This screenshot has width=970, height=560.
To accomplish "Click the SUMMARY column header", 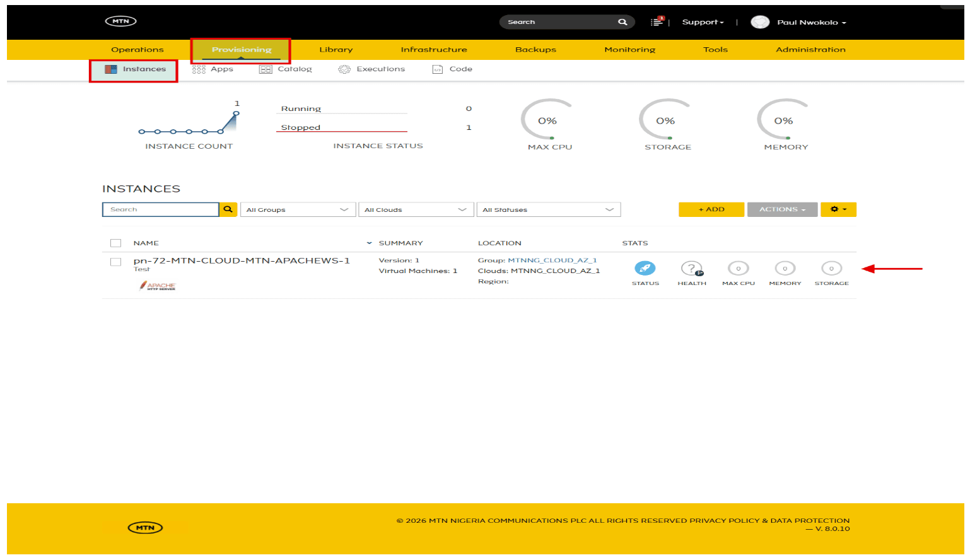I will pos(400,243).
